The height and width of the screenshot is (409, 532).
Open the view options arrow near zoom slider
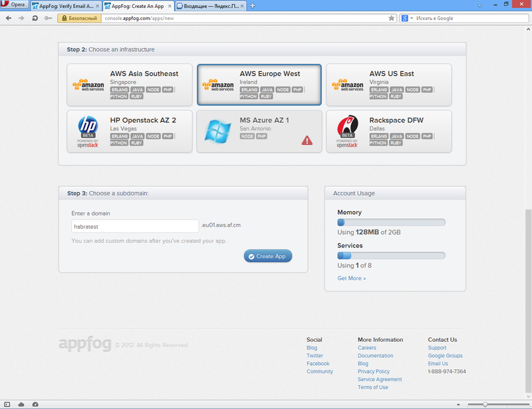pyautogui.click(x=458, y=404)
